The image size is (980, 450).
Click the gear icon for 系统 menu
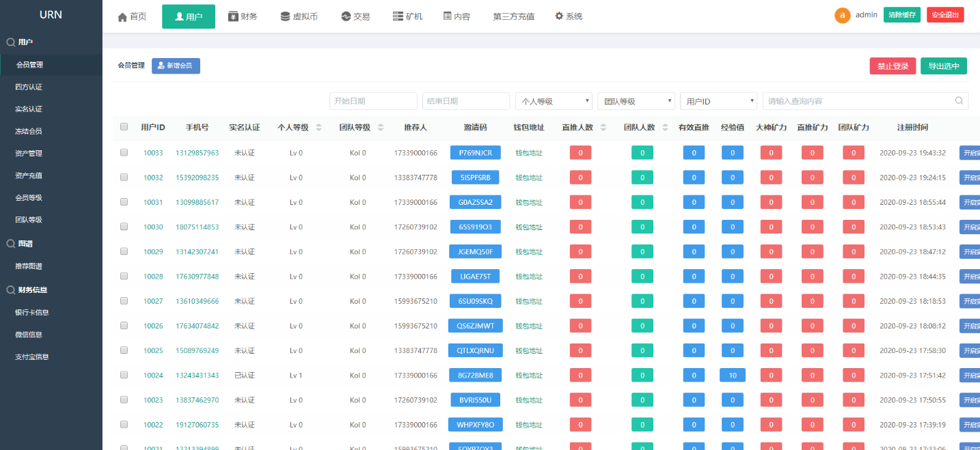tap(559, 16)
